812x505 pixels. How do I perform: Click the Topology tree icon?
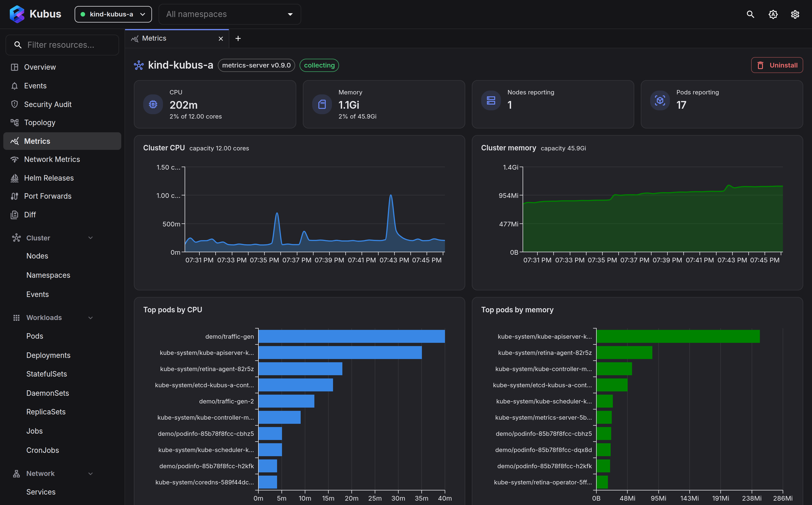click(x=14, y=123)
